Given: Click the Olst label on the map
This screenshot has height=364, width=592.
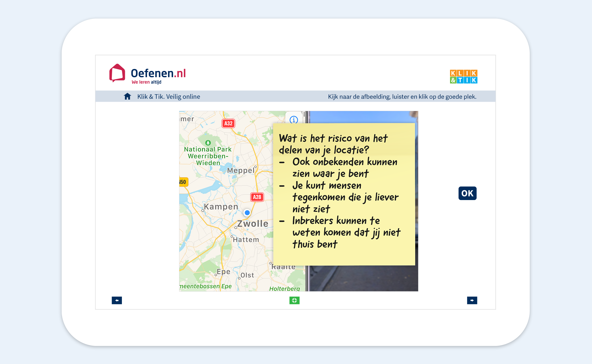Looking at the screenshot, I should (x=247, y=275).
